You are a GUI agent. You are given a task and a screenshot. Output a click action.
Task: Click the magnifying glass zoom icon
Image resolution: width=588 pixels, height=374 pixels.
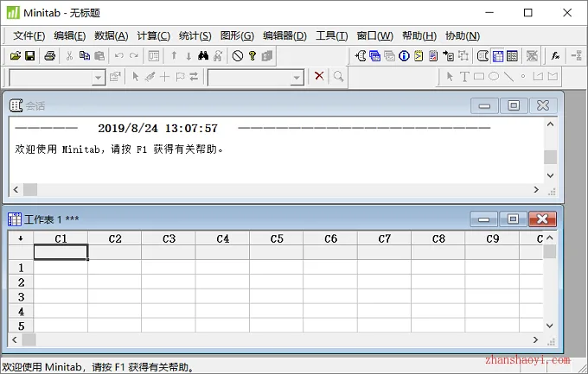point(339,77)
